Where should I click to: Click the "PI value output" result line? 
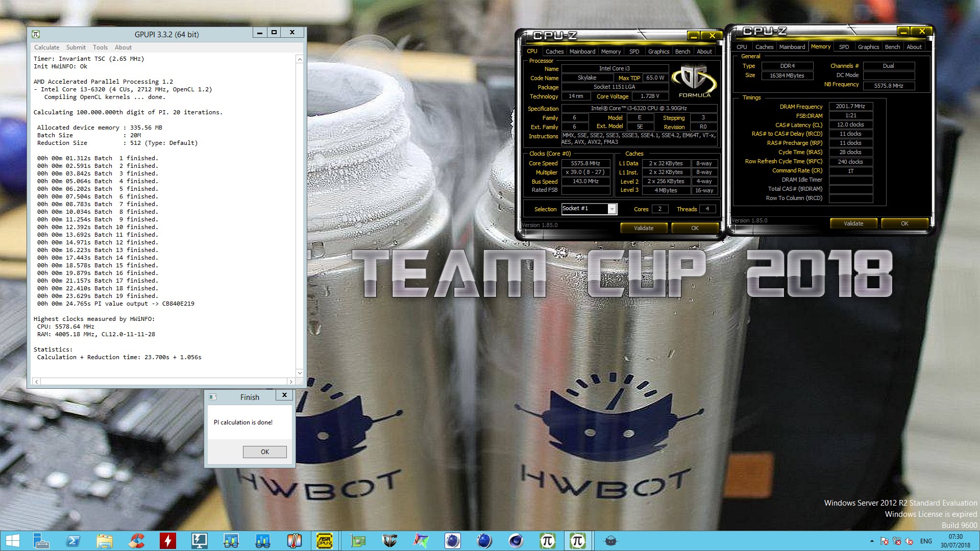pos(115,304)
